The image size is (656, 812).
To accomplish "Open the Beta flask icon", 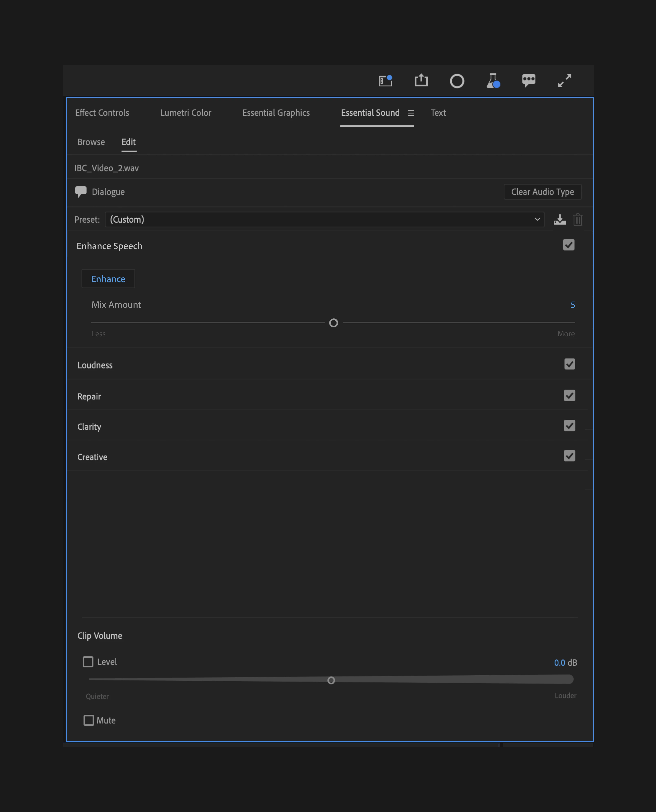I will click(493, 81).
